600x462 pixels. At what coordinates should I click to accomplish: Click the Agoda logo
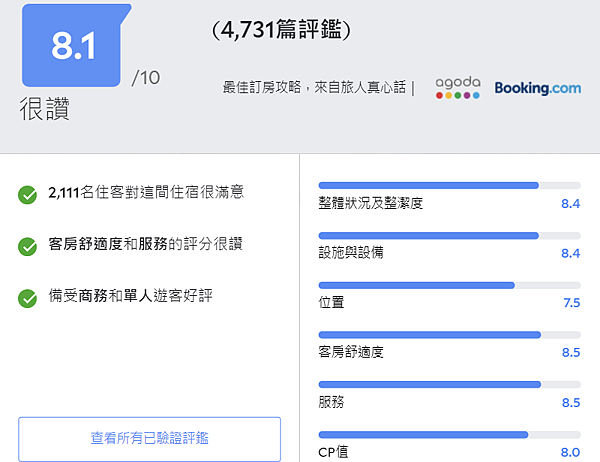(458, 88)
